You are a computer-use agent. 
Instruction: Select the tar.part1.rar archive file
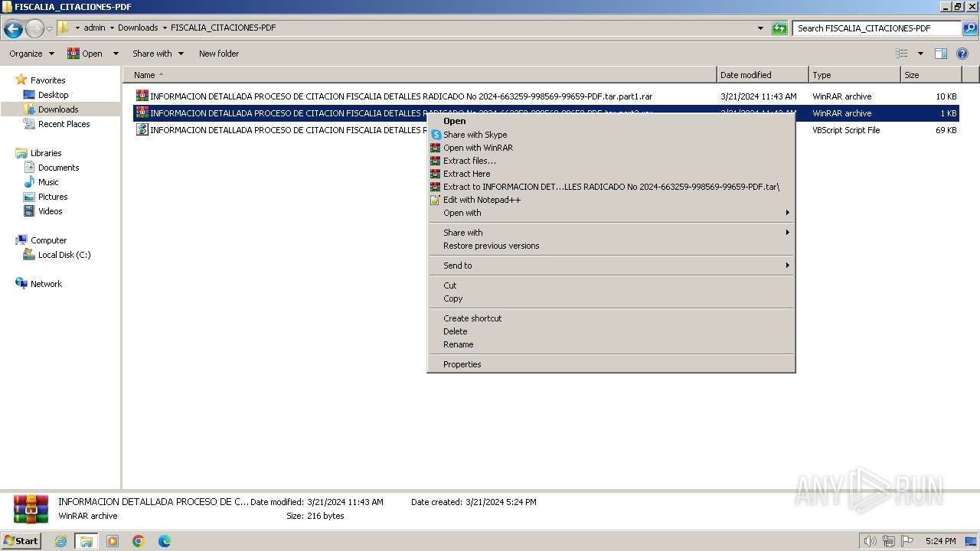coord(546,96)
